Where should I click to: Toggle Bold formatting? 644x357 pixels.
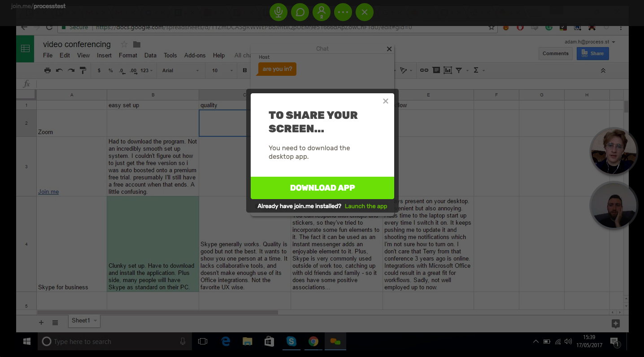[x=245, y=70]
